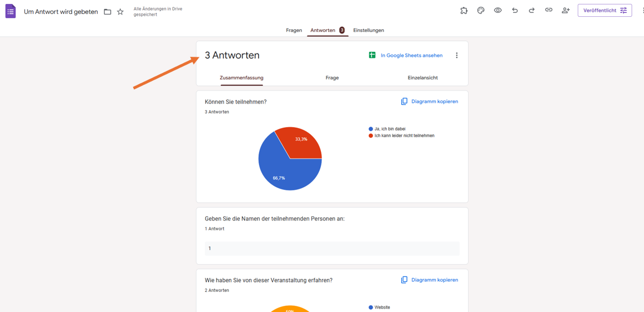Switch to the Fragen tab

[x=294, y=30]
